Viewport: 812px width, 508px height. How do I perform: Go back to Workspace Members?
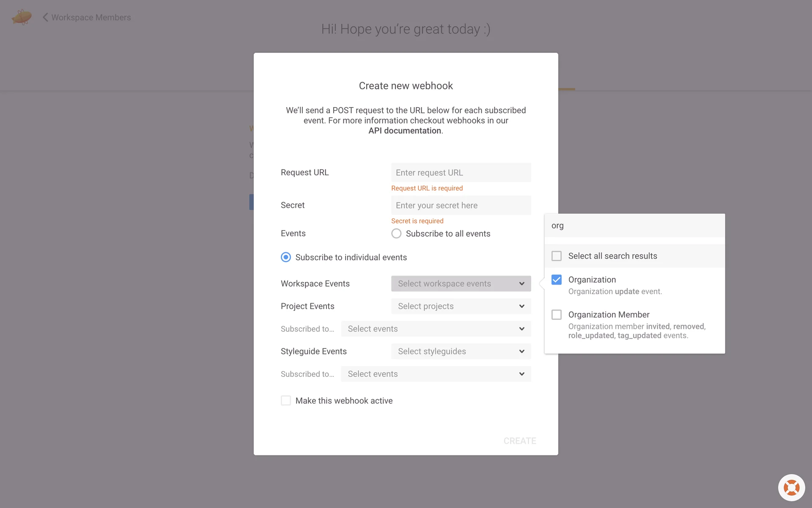(91, 17)
